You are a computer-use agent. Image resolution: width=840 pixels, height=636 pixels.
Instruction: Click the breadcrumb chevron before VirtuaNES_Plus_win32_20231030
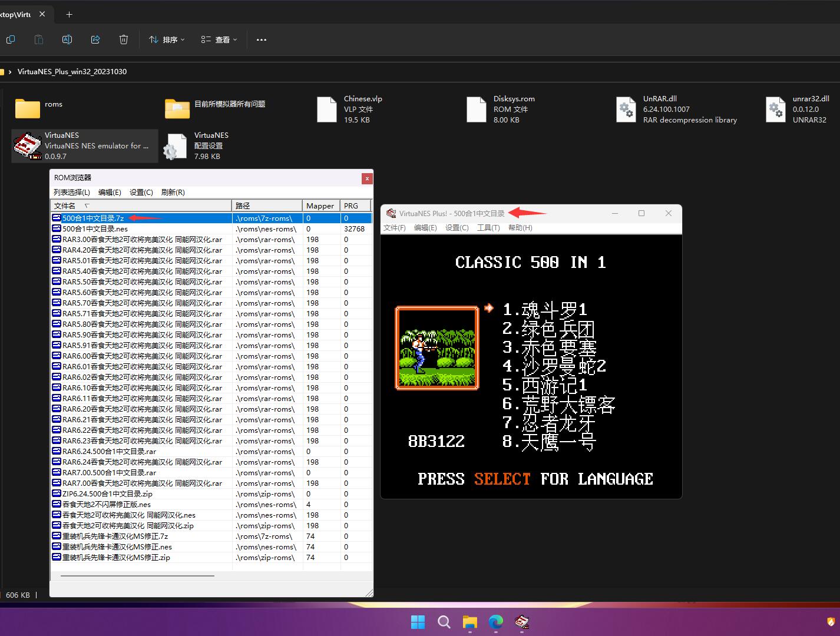[10, 72]
